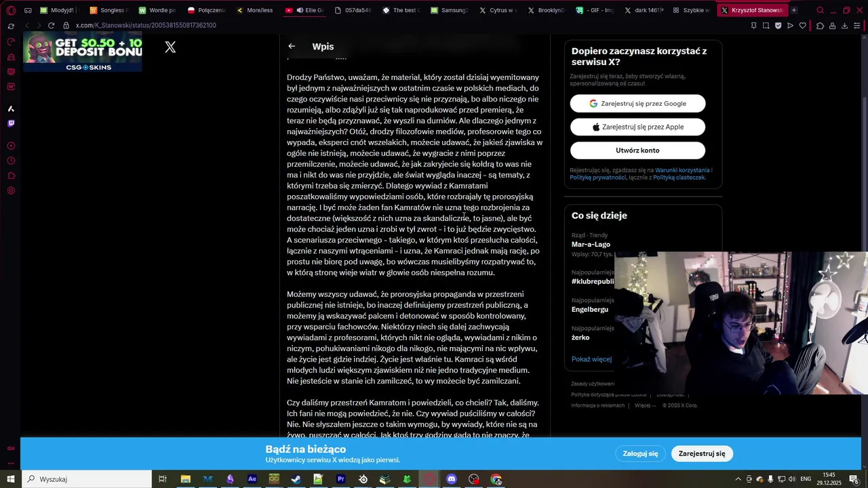Click the heart bookmark icon in address bar
This screenshot has height=488, width=868.
tap(803, 25)
